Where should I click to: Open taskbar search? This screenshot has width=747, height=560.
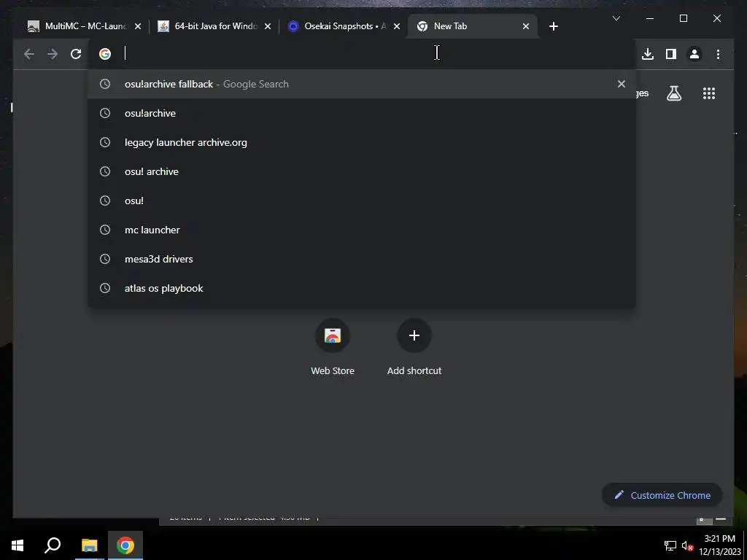click(x=53, y=545)
